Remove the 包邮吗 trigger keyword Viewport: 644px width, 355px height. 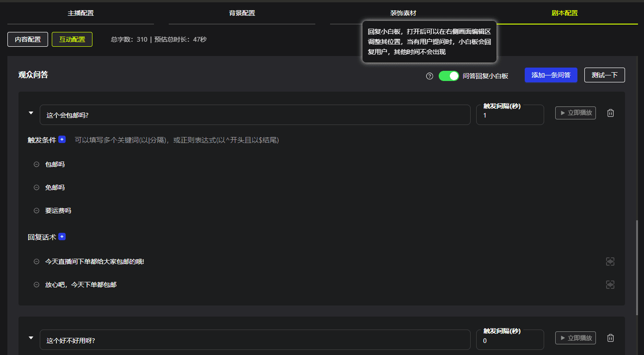point(37,164)
